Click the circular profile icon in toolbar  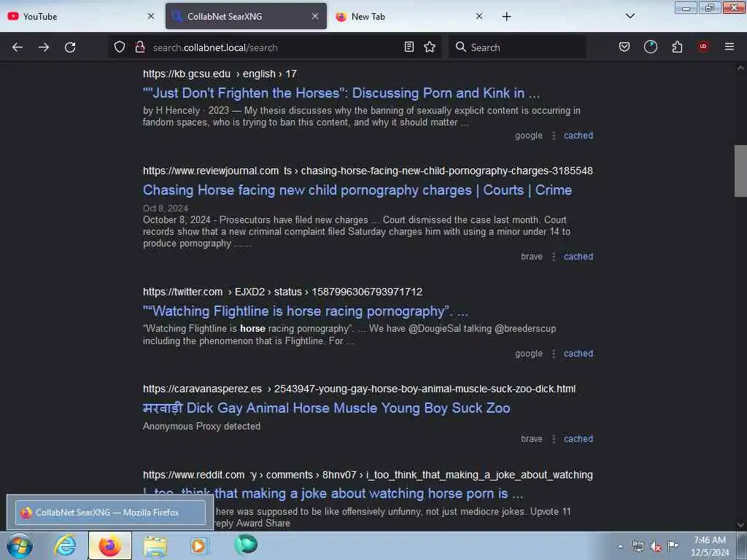click(x=650, y=47)
